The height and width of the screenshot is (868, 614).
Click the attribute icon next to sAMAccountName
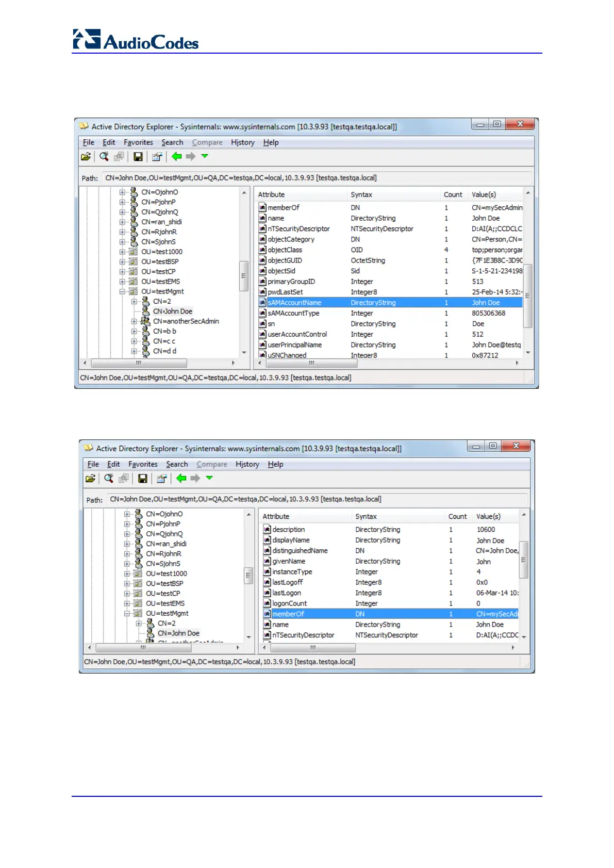pyautogui.click(x=262, y=303)
